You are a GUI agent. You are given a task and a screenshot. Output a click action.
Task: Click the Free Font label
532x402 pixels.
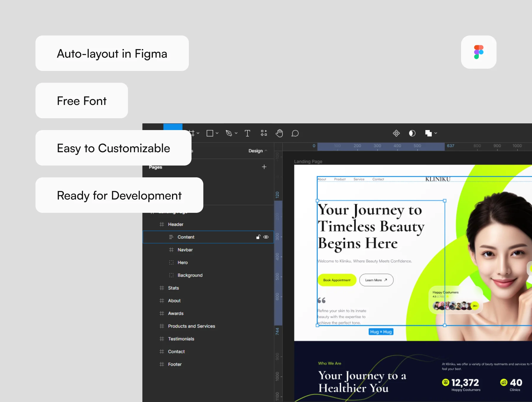click(82, 101)
